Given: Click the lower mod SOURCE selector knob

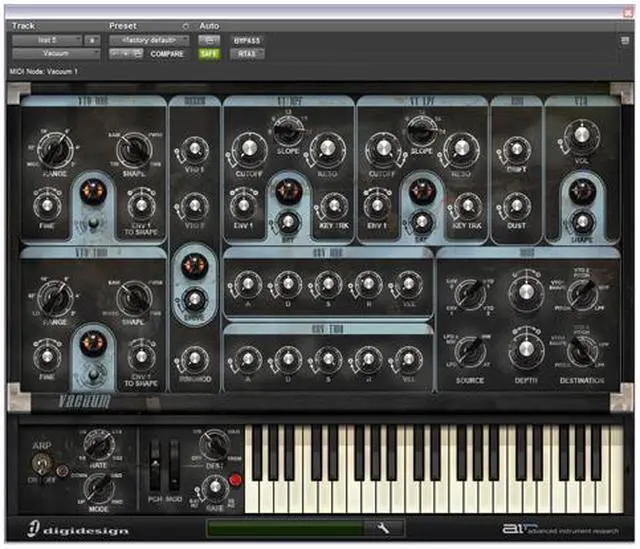Looking at the screenshot, I should (x=470, y=351).
